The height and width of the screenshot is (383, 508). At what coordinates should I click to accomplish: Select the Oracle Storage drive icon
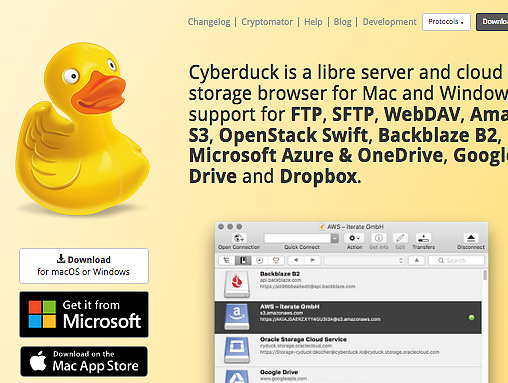click(x=237, y=349)
